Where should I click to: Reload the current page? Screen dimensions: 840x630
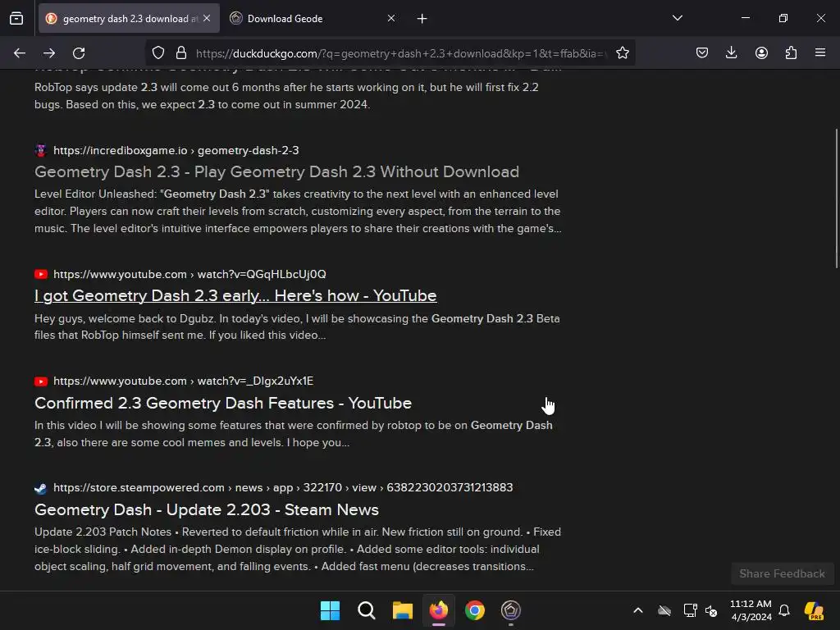coord(79,53)
